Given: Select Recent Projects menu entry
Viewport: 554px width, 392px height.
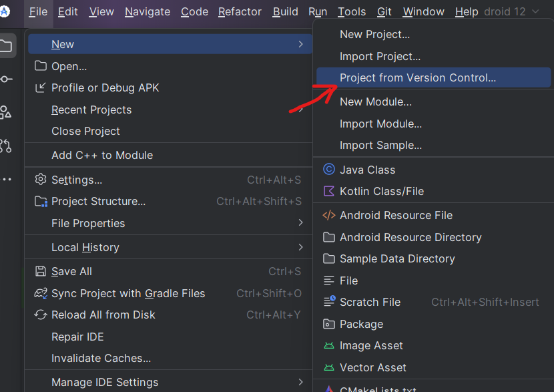Looking at the screenshot, I should [170, 110].
